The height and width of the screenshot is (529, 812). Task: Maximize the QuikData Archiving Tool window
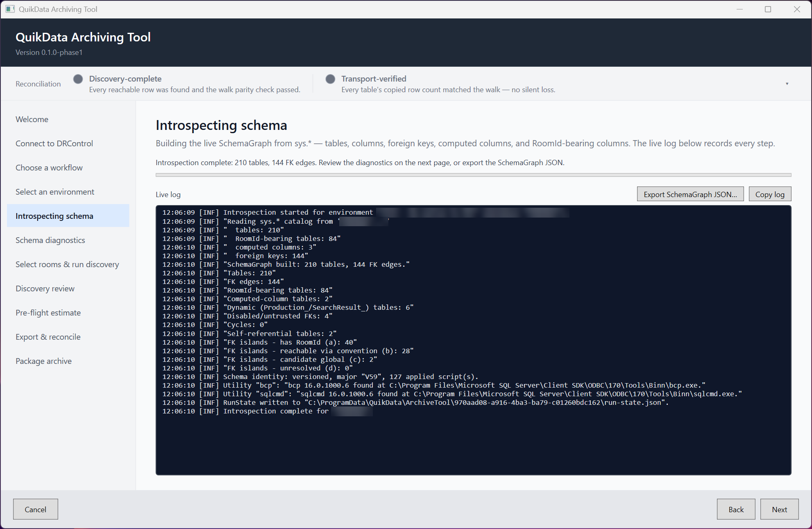[768, 9]
